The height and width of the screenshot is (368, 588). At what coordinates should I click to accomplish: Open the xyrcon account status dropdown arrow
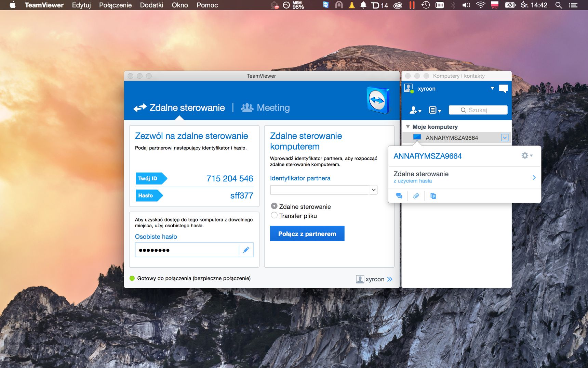(492, 88)
